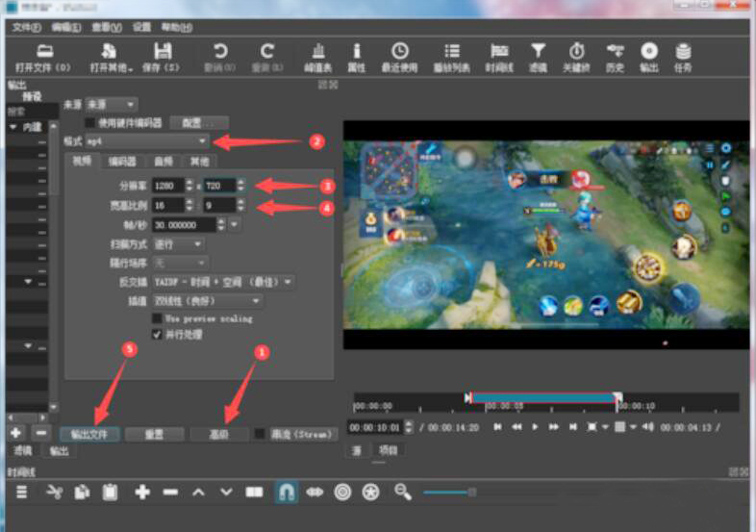Show the 峰值表 peak meter panel
The width and height of the screenshot is (756, 532).
[x=318, y=58]
